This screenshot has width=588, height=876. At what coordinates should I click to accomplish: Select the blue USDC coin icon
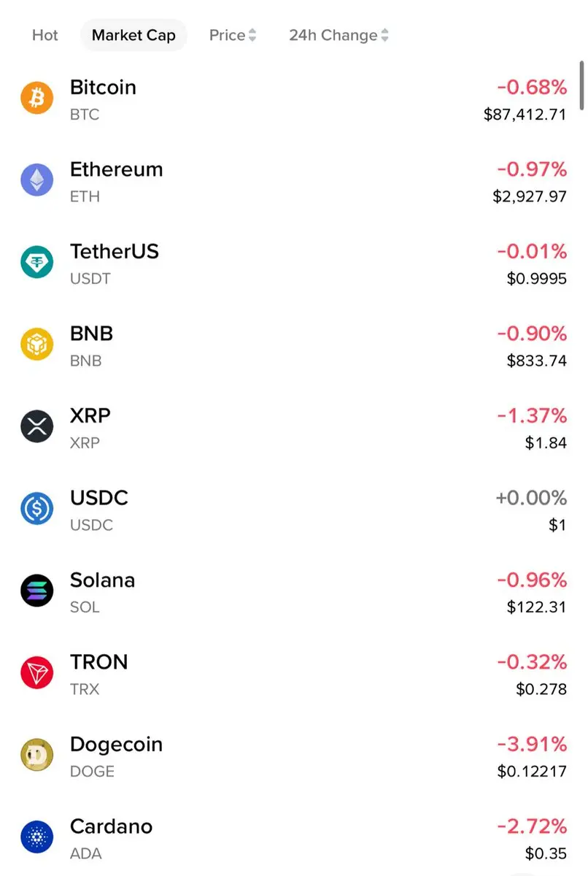coord(36,509)
